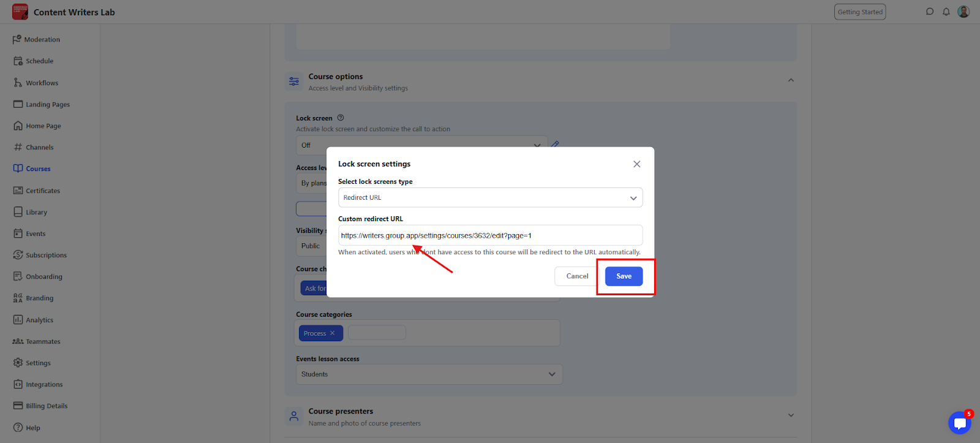Collapse the Course options section

pos(791,80)
